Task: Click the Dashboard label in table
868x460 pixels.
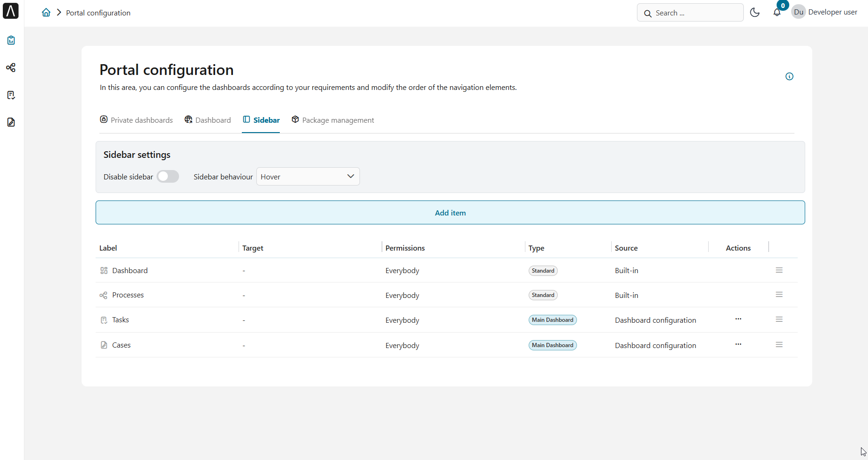Action: point(130,271)
